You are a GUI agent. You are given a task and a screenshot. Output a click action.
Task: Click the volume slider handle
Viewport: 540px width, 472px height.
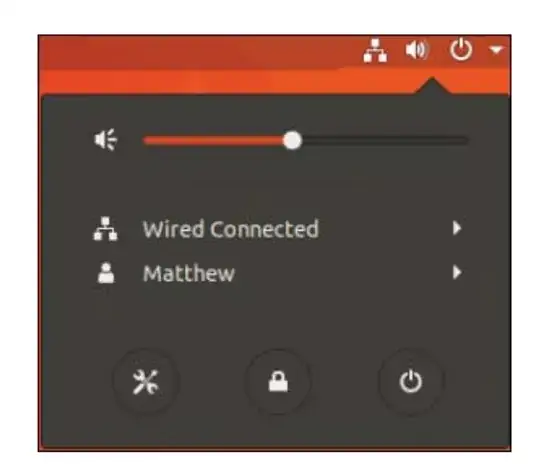click(x=292, y=140)
